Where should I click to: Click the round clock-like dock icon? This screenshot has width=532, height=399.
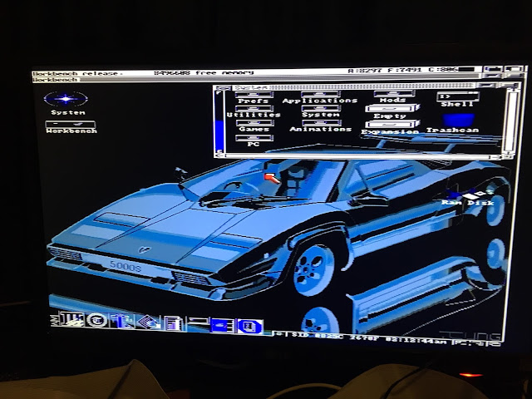click(96, 320)
